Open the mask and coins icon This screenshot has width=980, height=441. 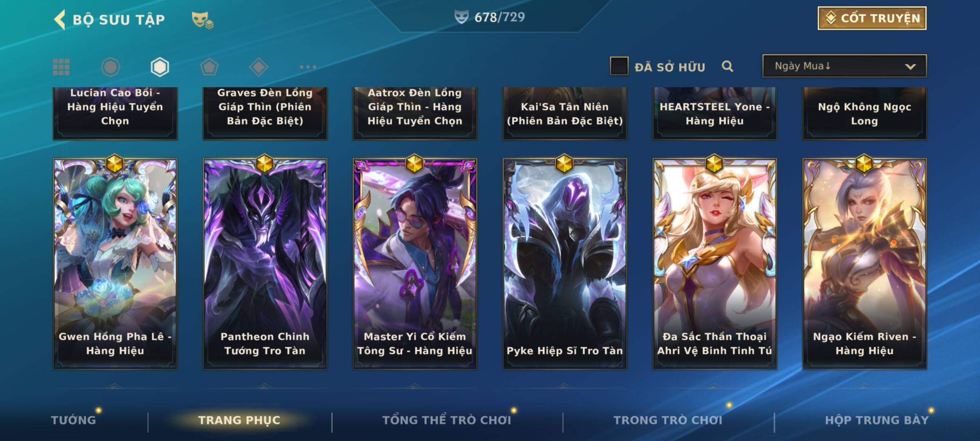(x=203, y=20)
